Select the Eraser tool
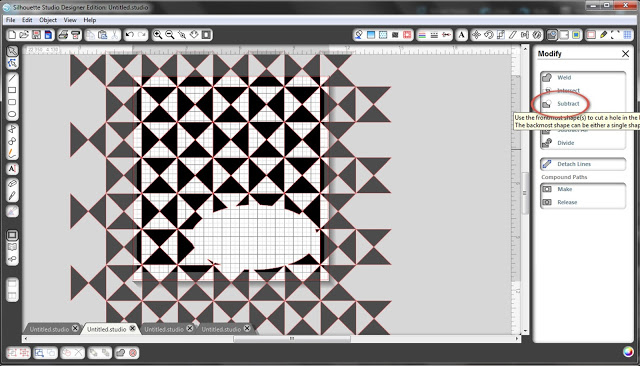Viewport: 640px width, 366px height. coord(12,183)
